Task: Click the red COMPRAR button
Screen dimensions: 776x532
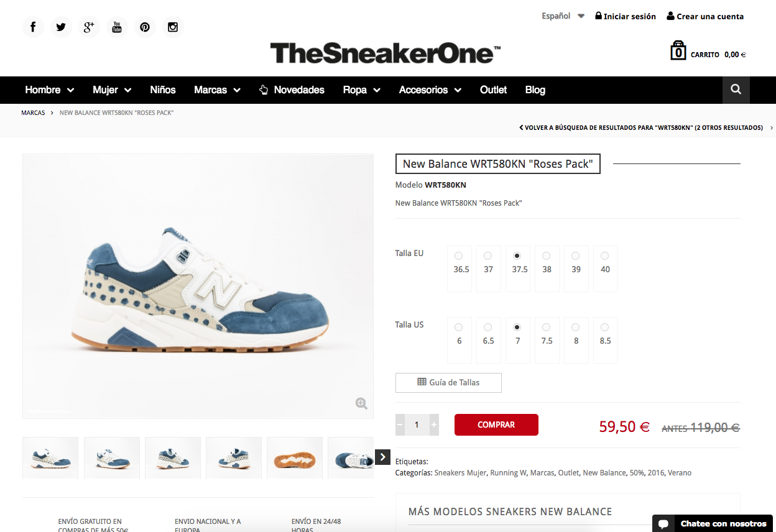Action: pos(496,424)
